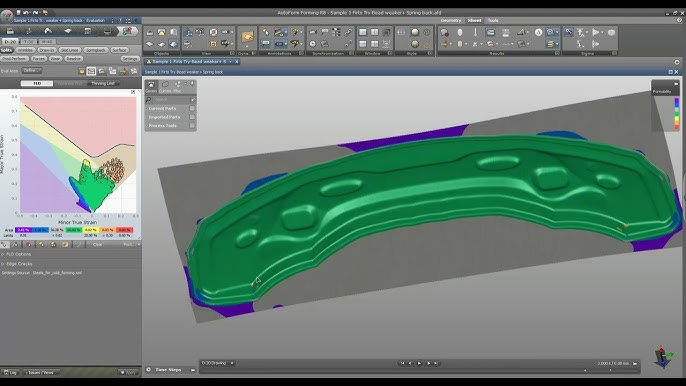
Task: Click the settings gear at viewport top right
Action: 677,62
